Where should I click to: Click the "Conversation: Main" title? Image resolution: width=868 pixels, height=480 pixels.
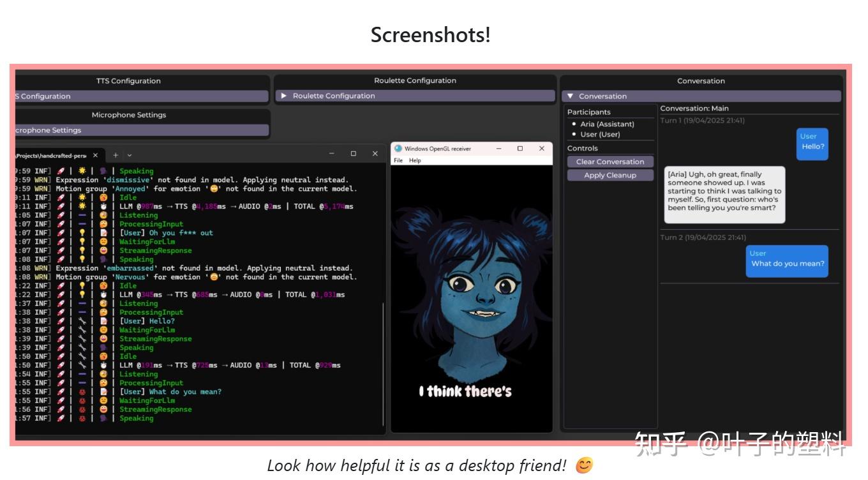[x=694, y=109]
